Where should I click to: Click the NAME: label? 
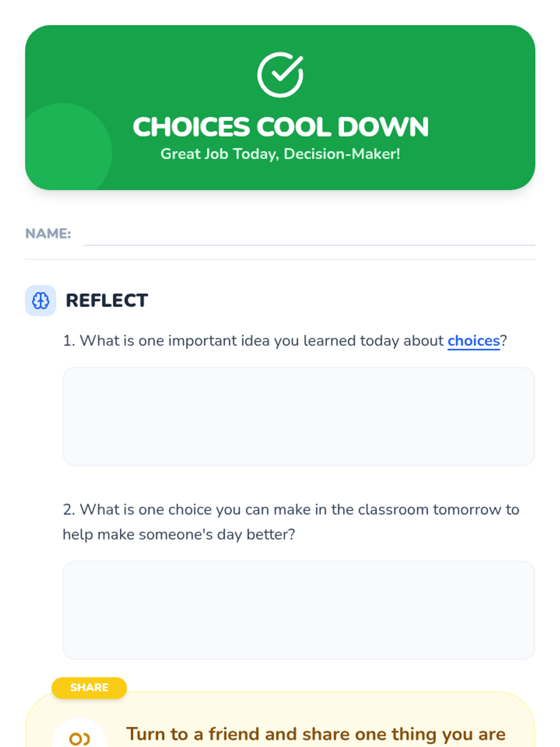(x=48, y=233)
